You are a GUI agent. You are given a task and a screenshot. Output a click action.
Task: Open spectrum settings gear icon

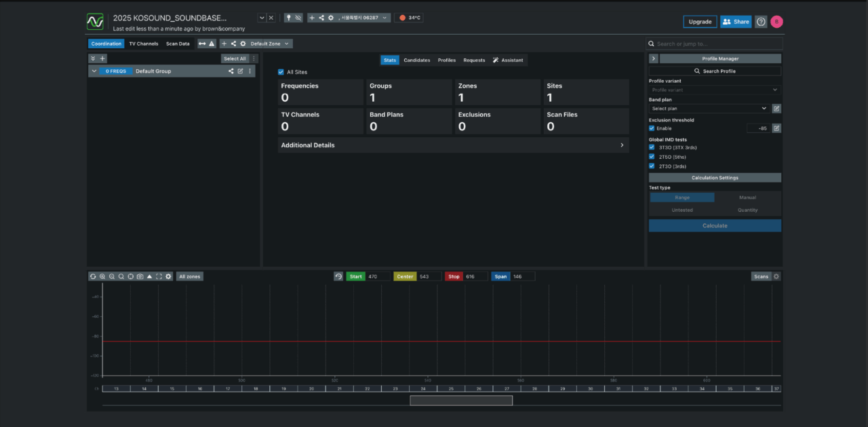click(x=168, y=276)
